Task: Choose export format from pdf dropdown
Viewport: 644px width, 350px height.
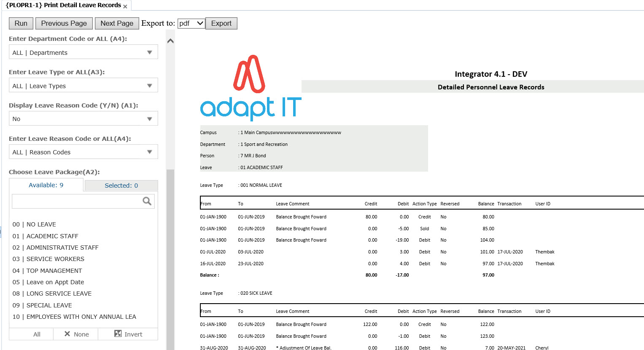Action: tap(191, 23)
